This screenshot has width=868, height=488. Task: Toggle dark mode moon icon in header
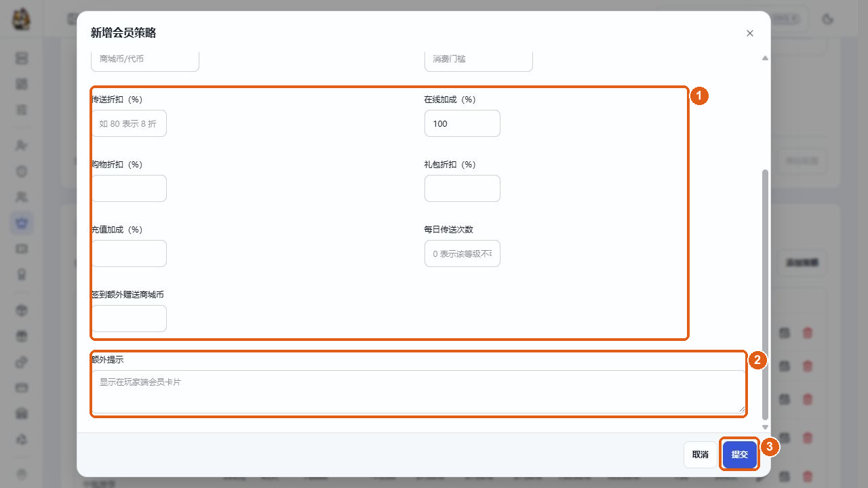[827, 19]
